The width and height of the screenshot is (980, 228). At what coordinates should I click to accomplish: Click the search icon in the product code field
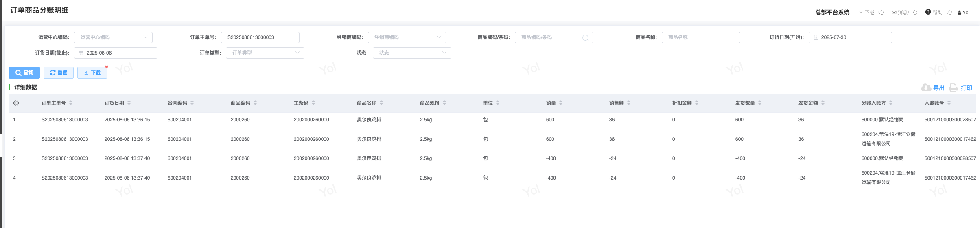pos(586,38)
